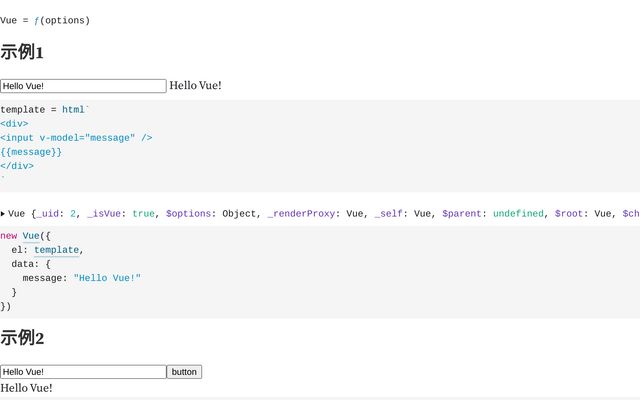Viewport: 640px width, 400px height.
Task: Select the 示例1 heading
Action: 22,52
